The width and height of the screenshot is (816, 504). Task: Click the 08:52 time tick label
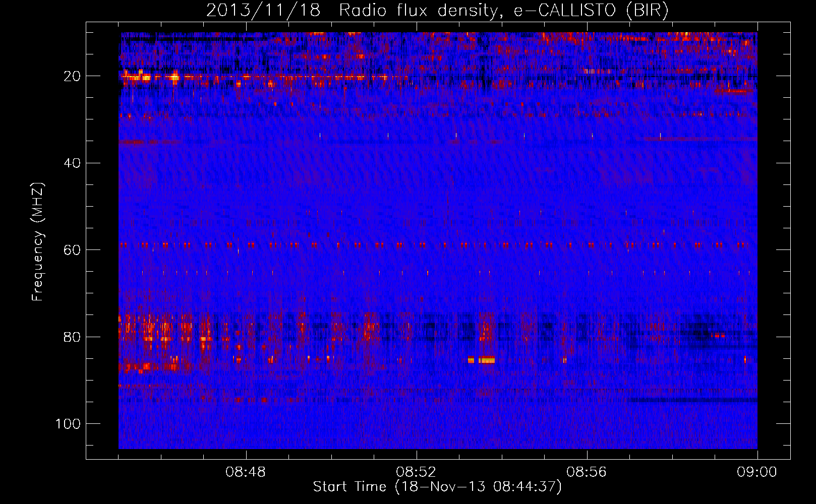click(x=416, y=473)
